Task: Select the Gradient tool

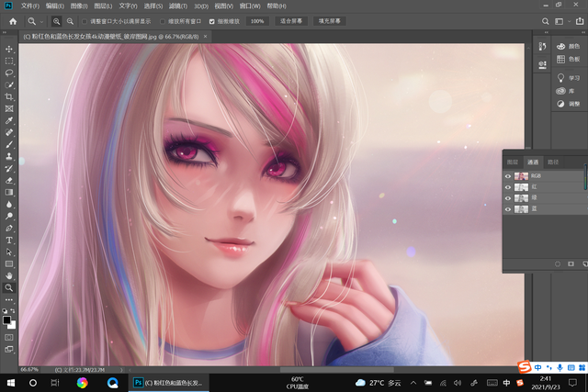Action: pyautogui.click(x=9, y=192)
